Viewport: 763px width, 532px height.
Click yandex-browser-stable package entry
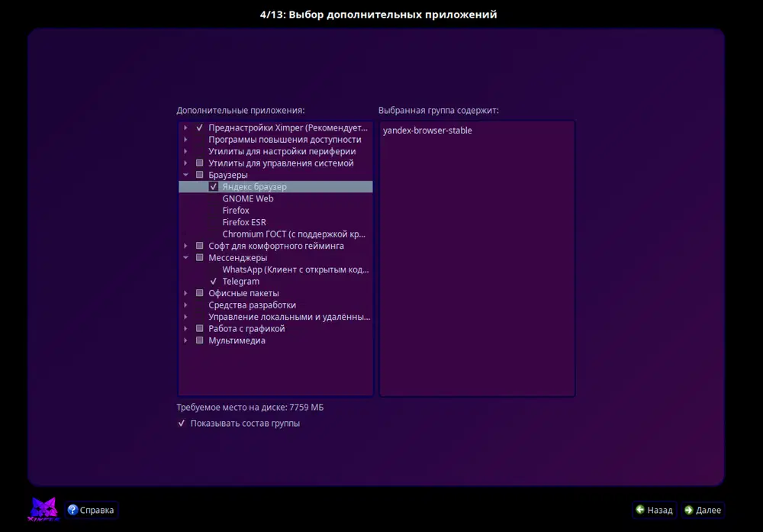click(x=427, y=131)
